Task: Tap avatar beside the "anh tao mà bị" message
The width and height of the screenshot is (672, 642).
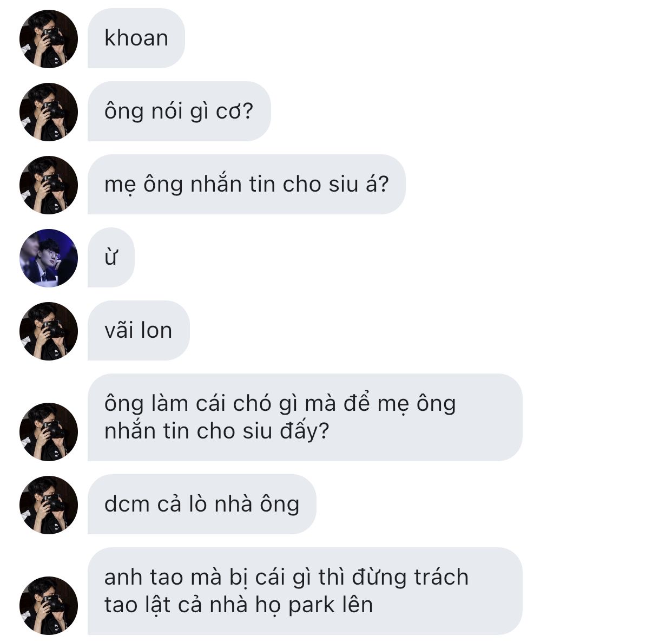Action: [49, 606]
